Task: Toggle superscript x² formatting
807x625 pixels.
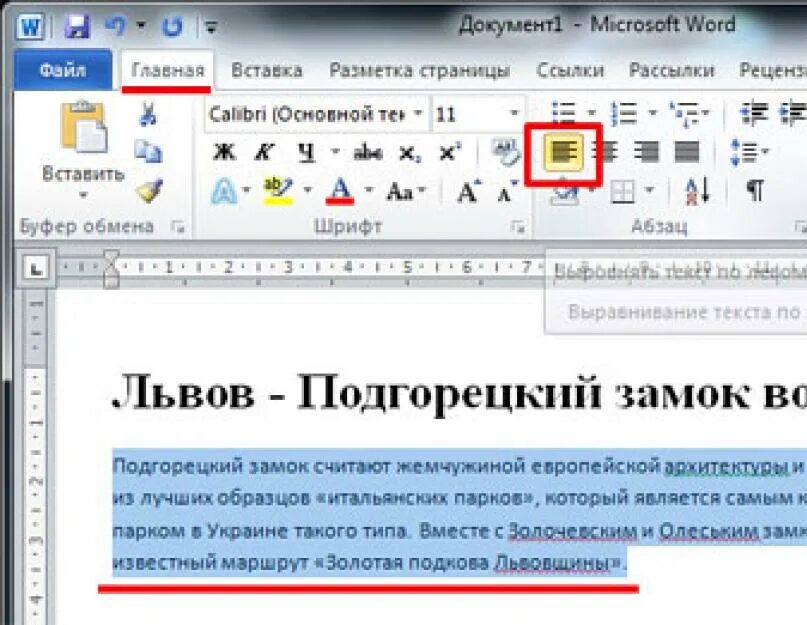Action: click(x=450, y=152)
